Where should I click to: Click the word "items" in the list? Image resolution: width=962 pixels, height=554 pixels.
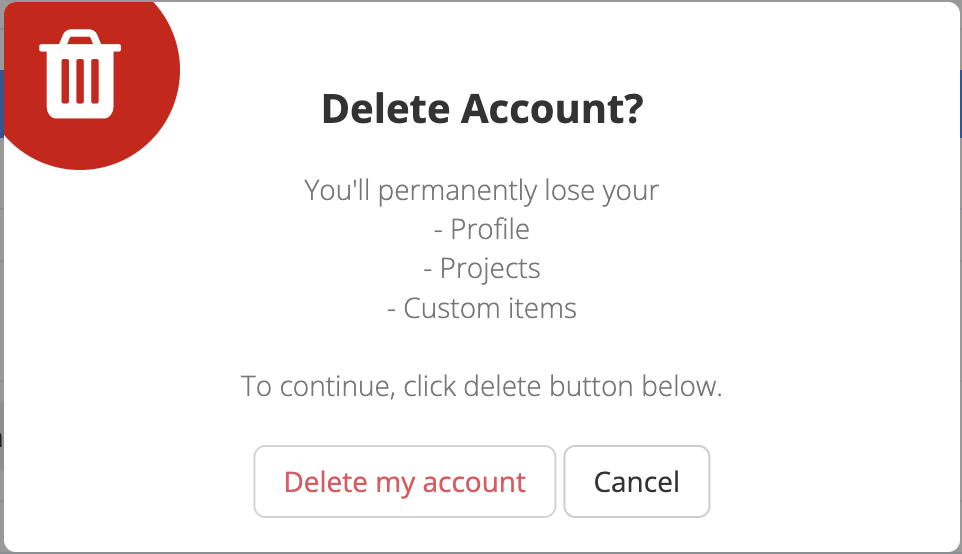point(544,308)
